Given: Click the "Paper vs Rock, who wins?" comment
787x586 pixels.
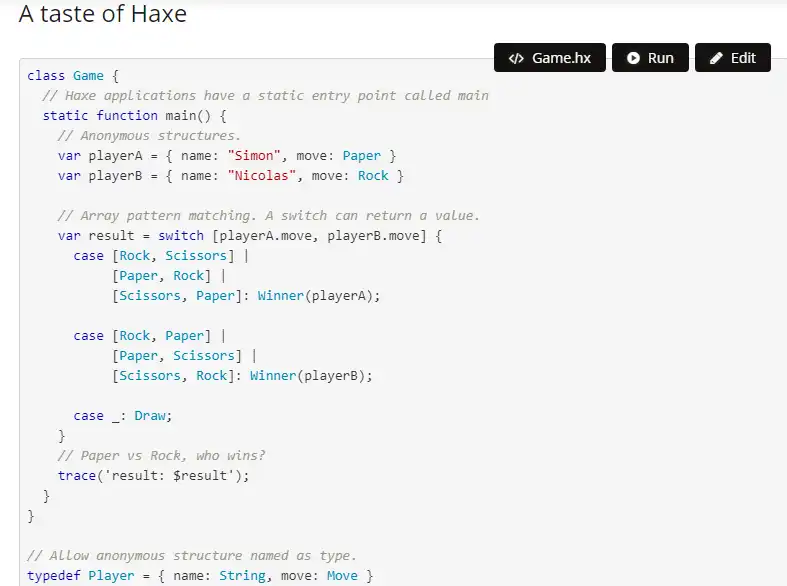Looking at the screenshot, I should point(161,455).
